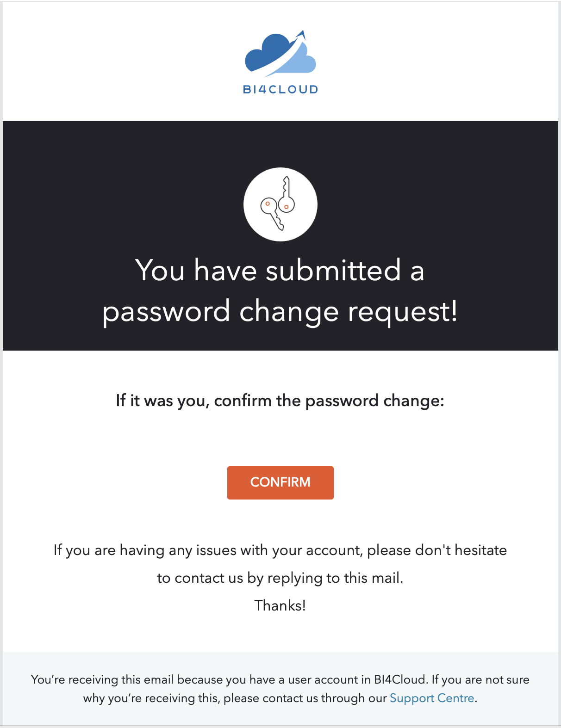Click the "Thanks!" text

[x=280, y=605]
